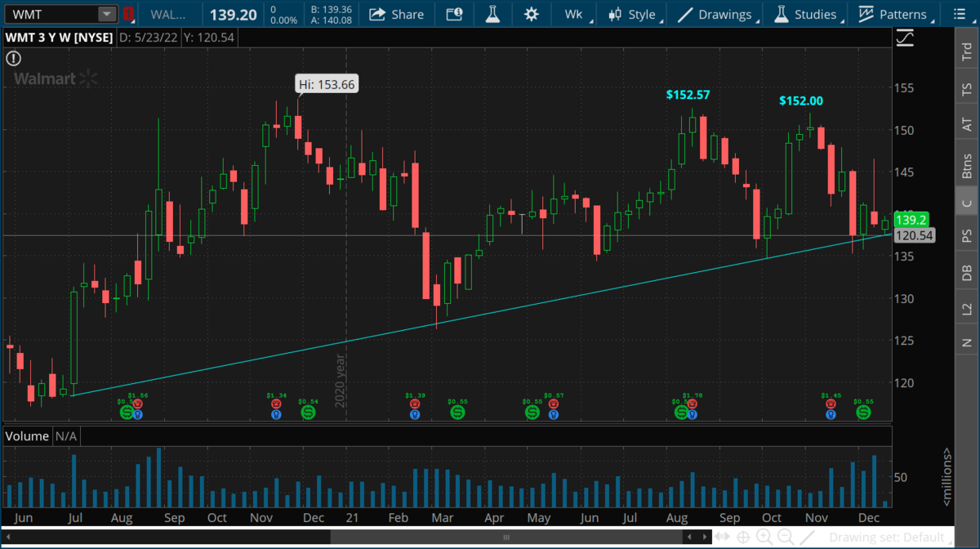980x549 pixels.
Task: Open the L2 sidebar tab
Action: (x=967, y=309)
